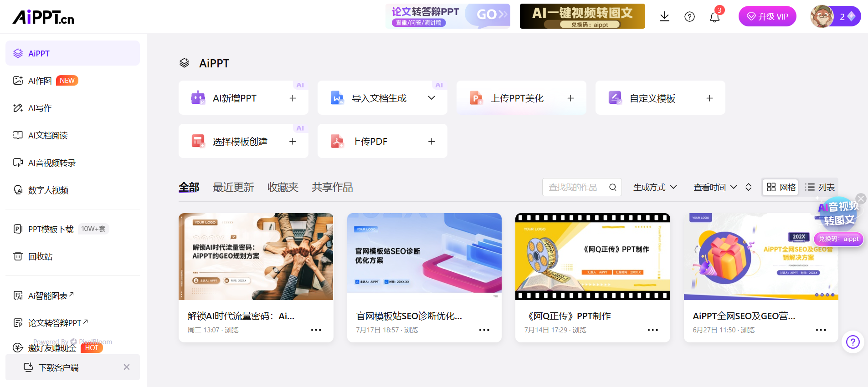868x387 pixels.
Task: Click plus on 自定义模板 card
Action: pyautogui.click(x=709, y=98)
